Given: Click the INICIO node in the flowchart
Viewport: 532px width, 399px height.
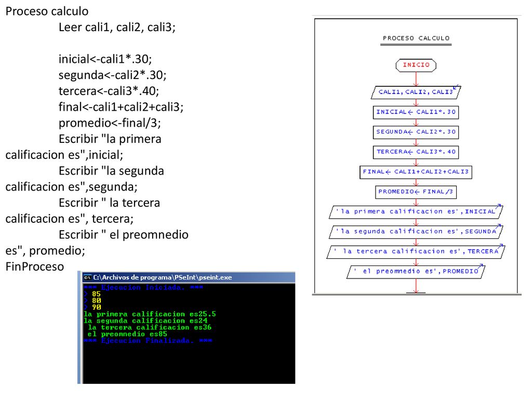Looking at the screenshot, I should 416,65.
